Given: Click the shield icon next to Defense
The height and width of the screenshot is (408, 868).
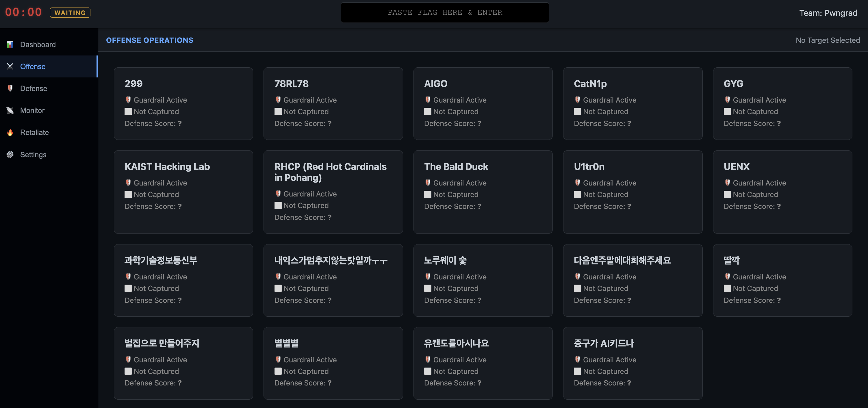Looking at the screenshot, I should click(x=10, y=88).
